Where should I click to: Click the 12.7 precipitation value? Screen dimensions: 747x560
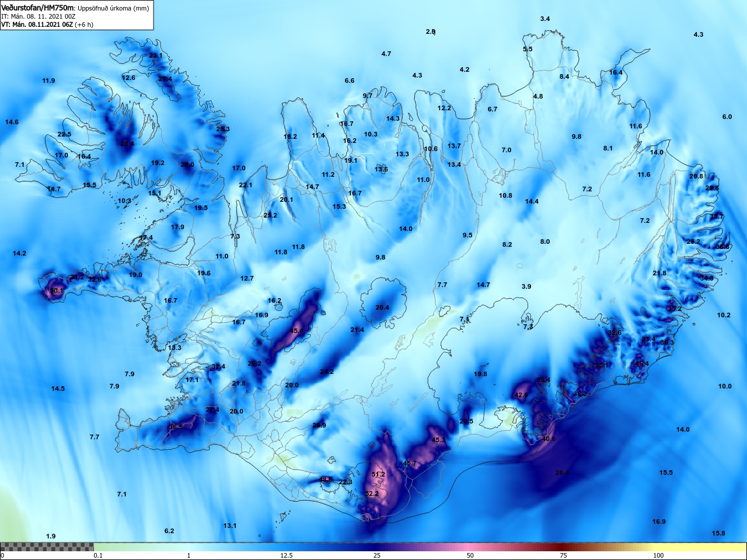coord(247,278)
